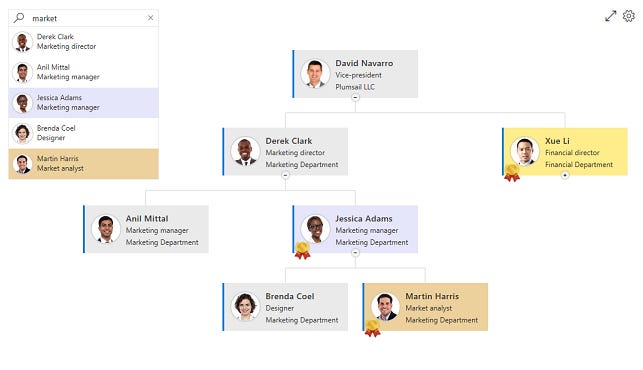Click 'Financial Department' on Xue Li card

click(579, 164)
